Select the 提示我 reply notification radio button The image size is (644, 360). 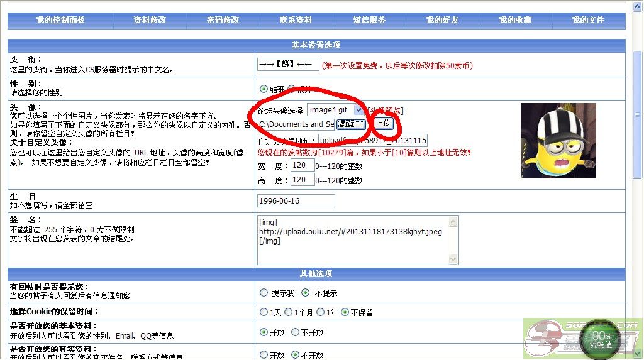[x=264, y=293]
